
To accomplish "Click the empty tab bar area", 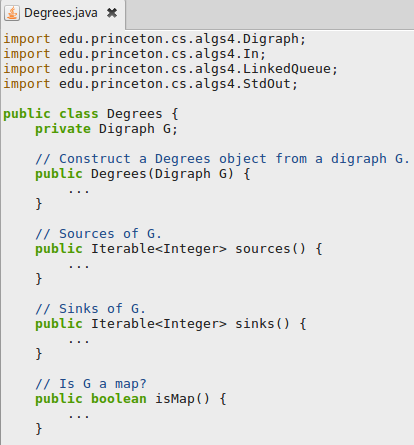I will [270, 14].
